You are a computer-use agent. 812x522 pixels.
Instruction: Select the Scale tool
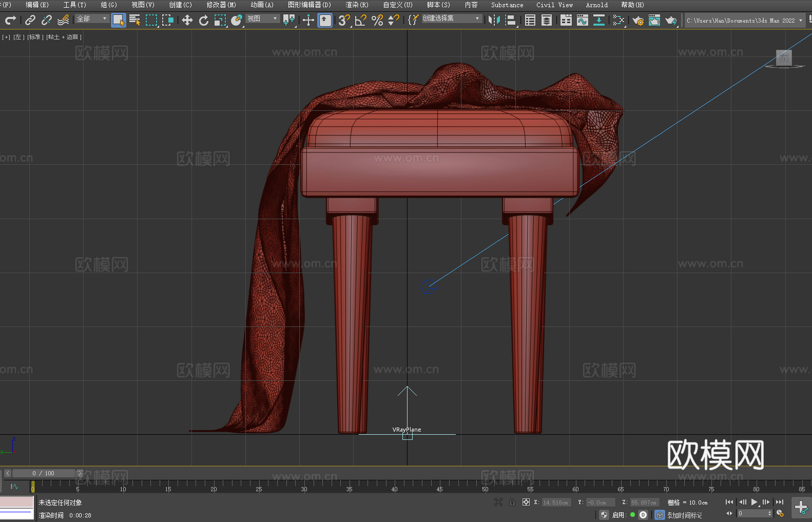[x=220, y=20]
